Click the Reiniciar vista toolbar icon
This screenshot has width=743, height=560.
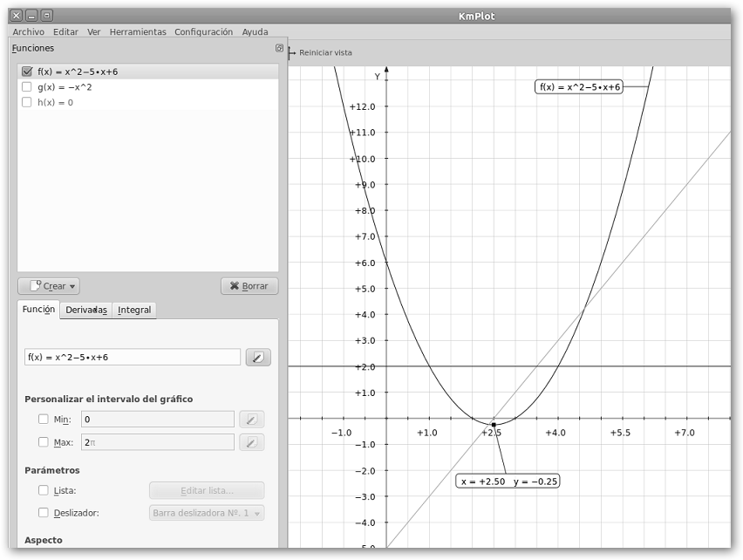coord(292,53)
